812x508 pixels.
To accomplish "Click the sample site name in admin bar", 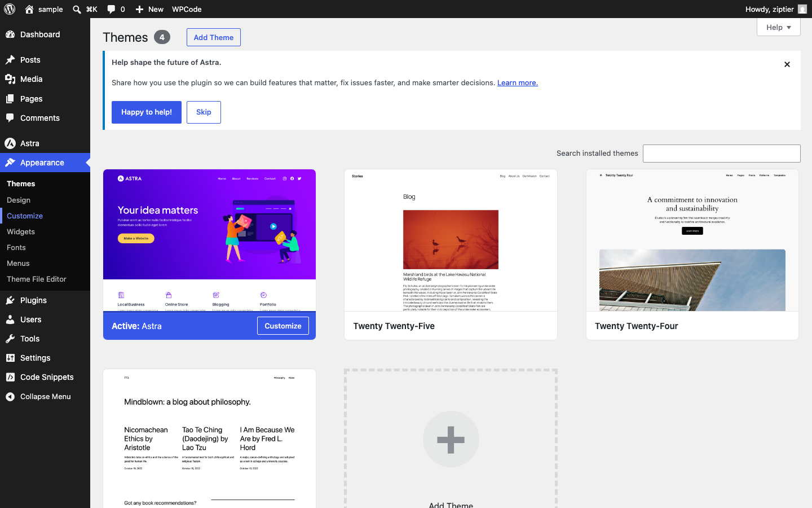I will (x=51, y=9).
